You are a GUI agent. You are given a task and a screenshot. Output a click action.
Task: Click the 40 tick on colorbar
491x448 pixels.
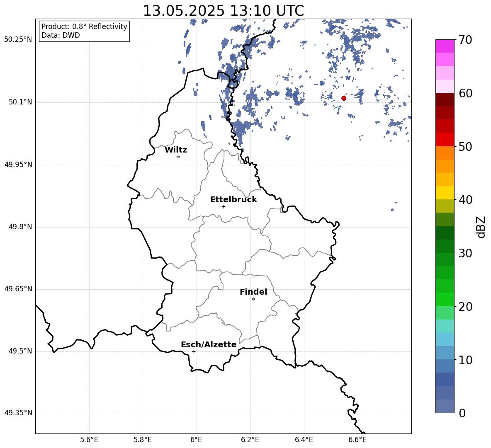465,200
